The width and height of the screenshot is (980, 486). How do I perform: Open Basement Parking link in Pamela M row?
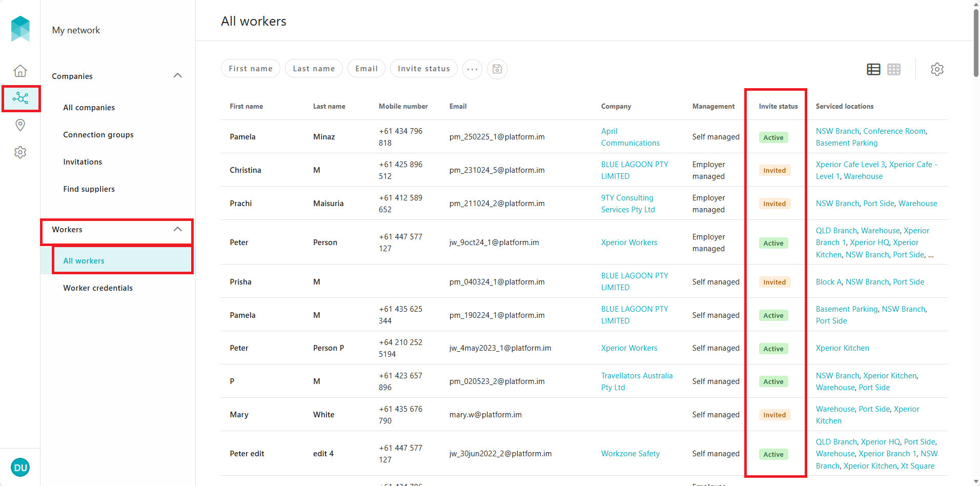[847, 309]
